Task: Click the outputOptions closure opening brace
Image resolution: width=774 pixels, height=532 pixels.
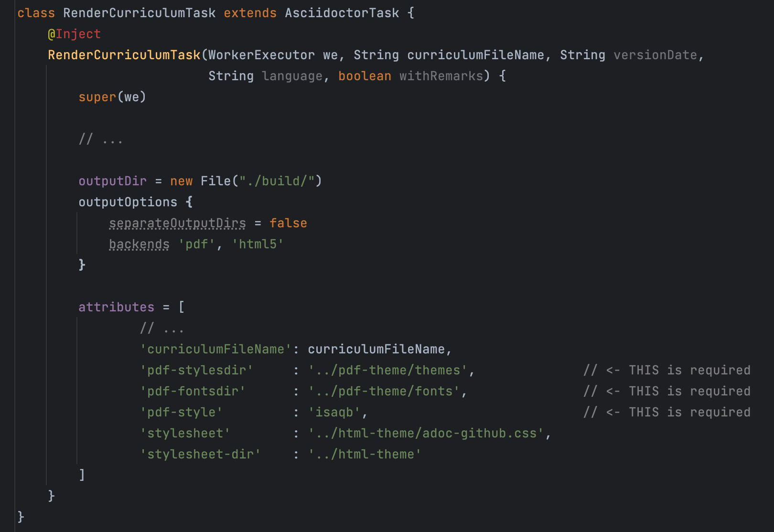Action: pos(189,202)
